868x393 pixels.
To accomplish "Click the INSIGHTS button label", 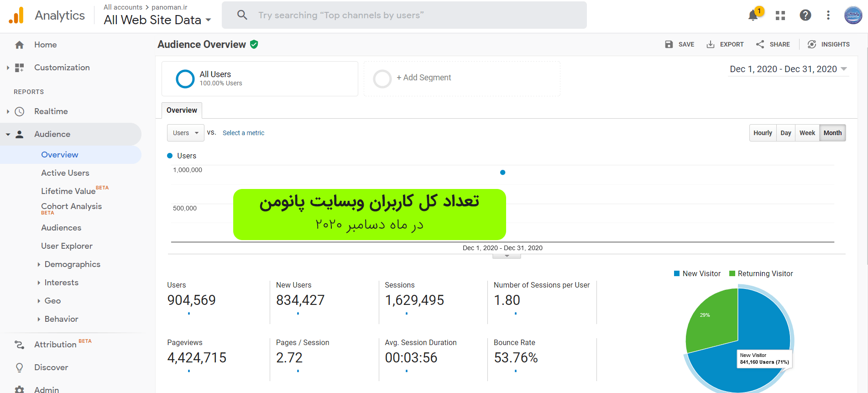I will (x=835, y=44).
